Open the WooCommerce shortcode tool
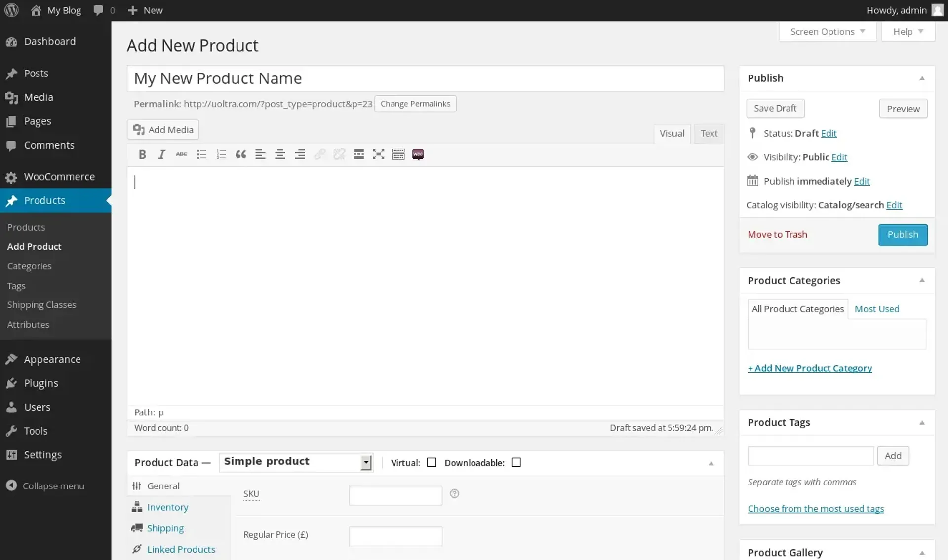 (x=418, y=154)
